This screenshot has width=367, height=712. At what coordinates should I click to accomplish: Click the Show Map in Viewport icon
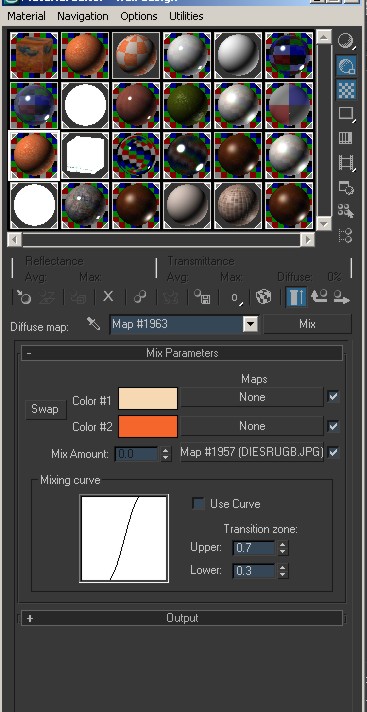pos(263,297)
